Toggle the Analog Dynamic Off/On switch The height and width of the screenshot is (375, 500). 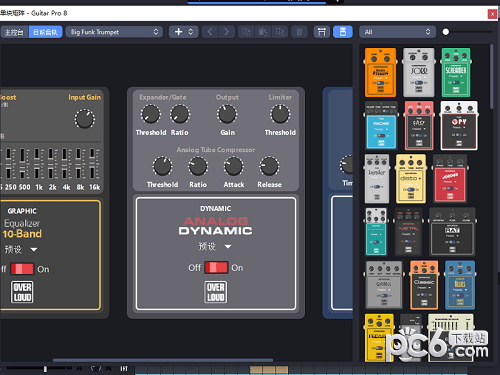(x=216, y=268)
